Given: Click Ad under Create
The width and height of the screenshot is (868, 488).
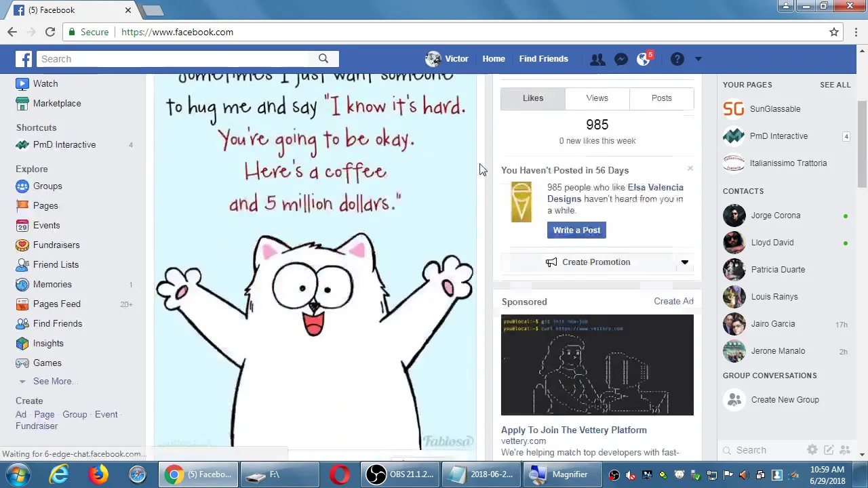Looking at the screenshot, I should coord(21,414).
